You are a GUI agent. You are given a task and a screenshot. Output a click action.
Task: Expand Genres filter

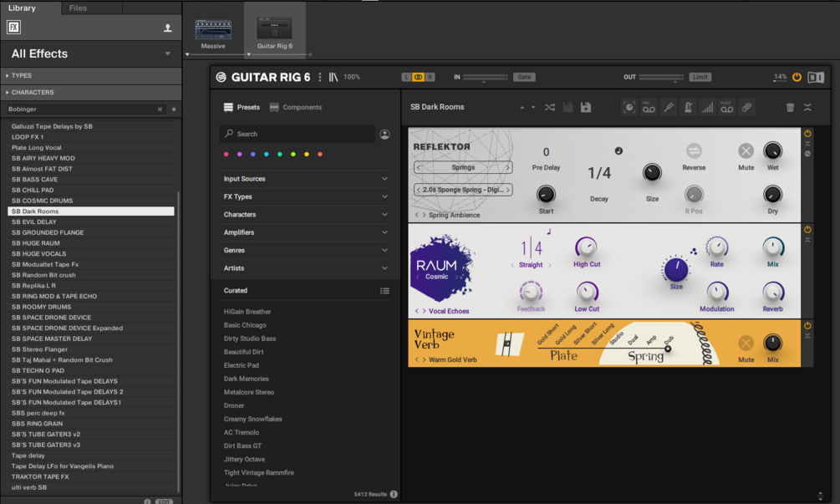[305, 250]
